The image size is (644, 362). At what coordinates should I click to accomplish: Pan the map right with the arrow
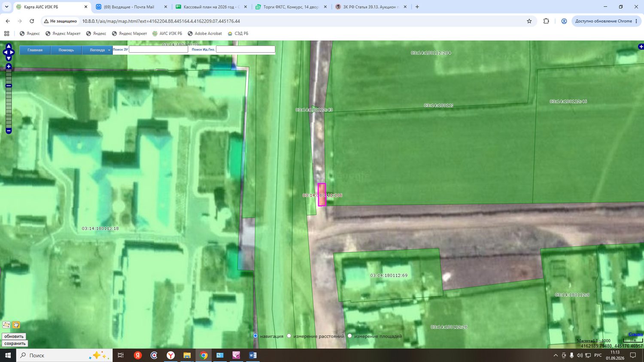point(12,52)
